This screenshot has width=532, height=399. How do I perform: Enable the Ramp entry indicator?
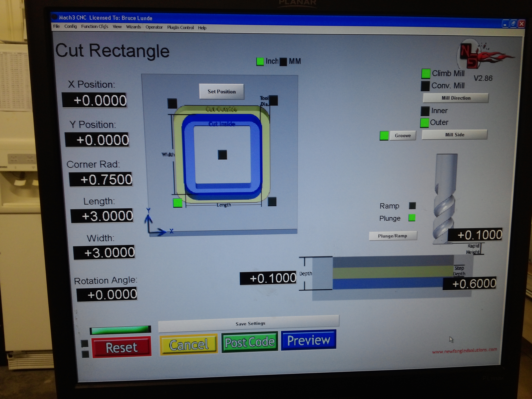[412, 206]
